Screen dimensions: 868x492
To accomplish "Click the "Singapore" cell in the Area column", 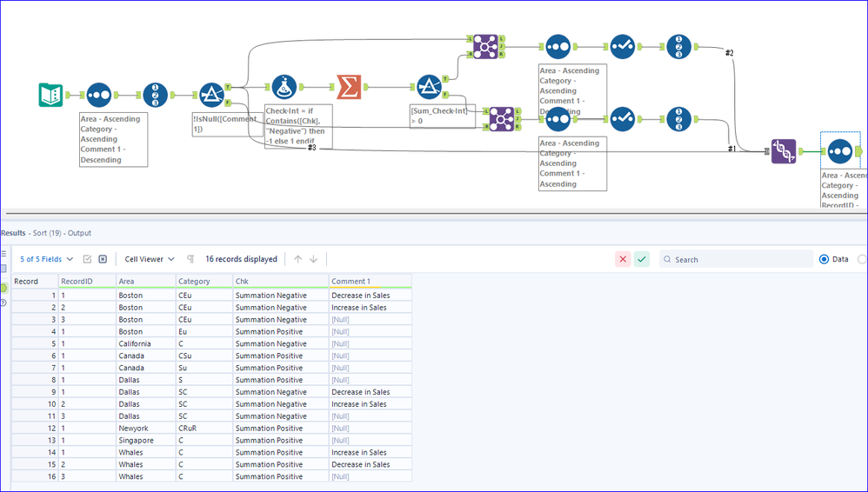I will coord(146,441).
